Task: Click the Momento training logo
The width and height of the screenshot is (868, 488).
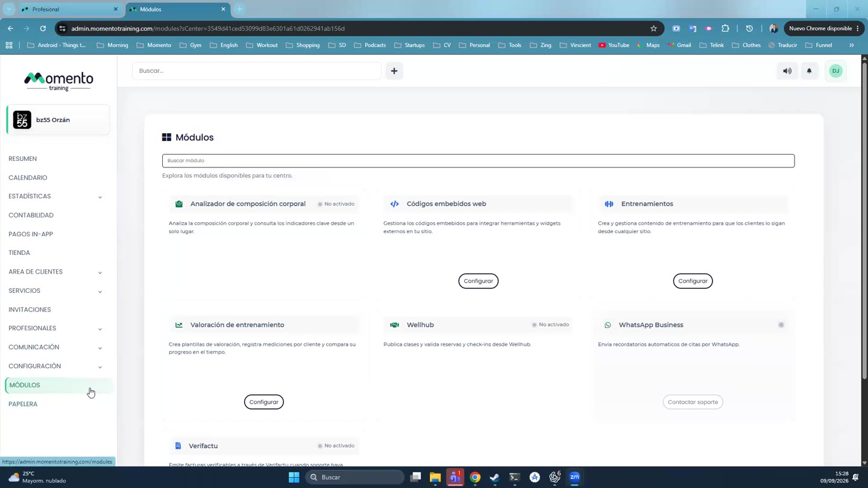Action: click(58, 81)
